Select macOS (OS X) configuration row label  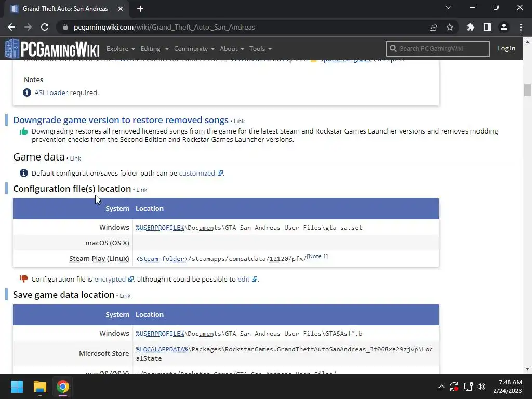point(107,243)
